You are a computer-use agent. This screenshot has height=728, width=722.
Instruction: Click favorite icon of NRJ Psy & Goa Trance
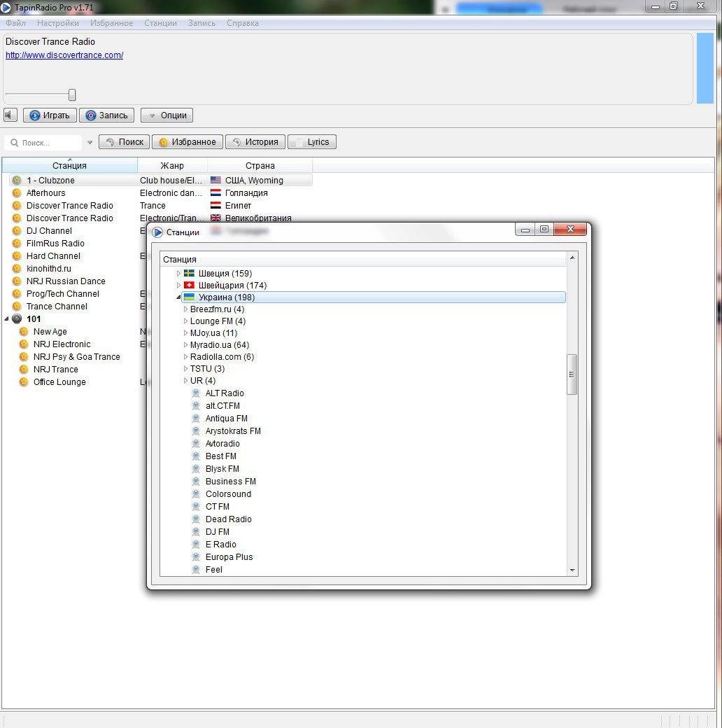[x=24, y=356]
